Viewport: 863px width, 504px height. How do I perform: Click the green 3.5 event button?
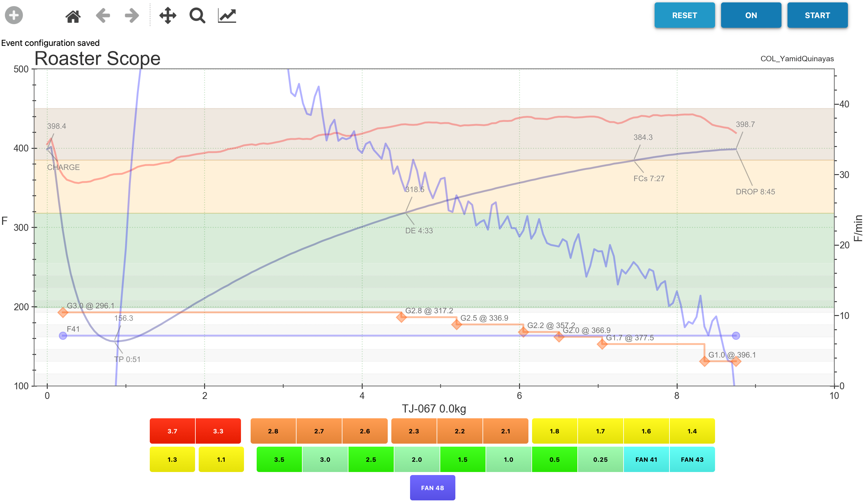pos(279,460)
